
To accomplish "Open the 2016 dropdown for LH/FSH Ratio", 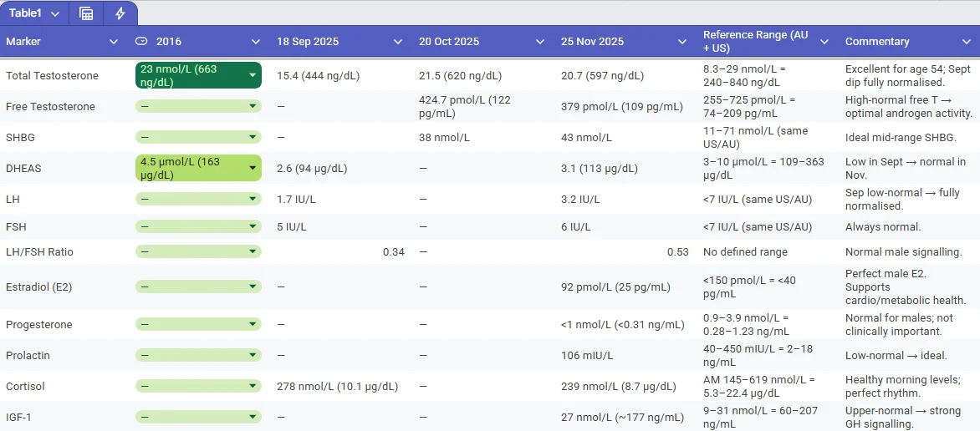I will coord(253,251).
